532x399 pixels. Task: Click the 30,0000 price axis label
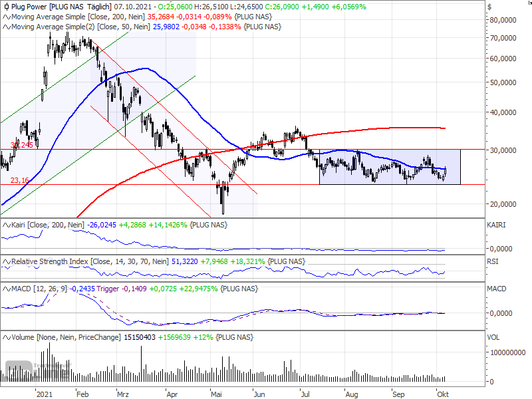[503, 150]
